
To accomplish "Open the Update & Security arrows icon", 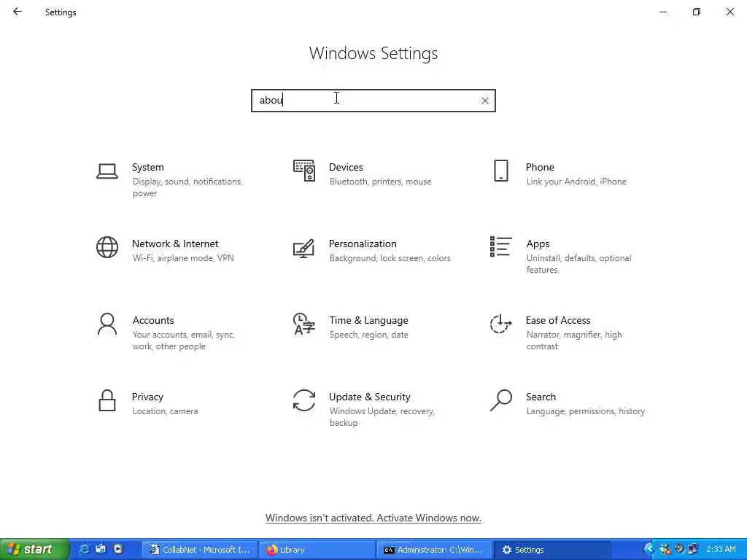I will (304, 400).
